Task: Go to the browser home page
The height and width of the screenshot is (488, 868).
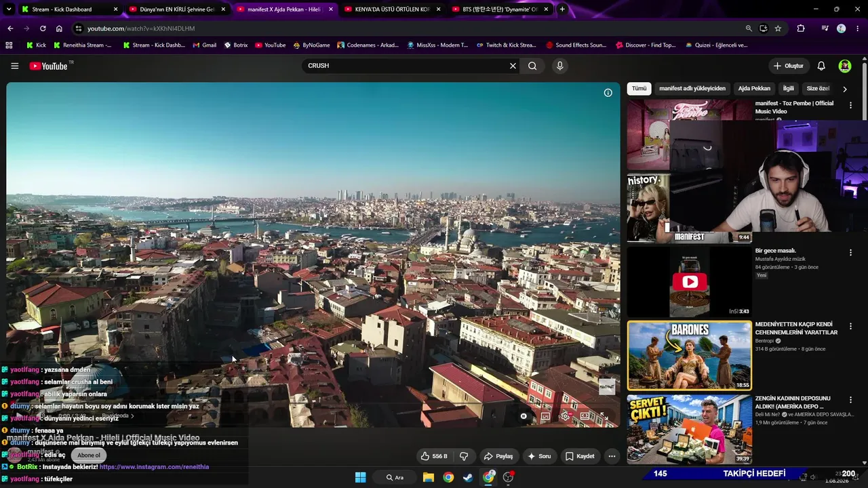Action: [x=59, y=28]
